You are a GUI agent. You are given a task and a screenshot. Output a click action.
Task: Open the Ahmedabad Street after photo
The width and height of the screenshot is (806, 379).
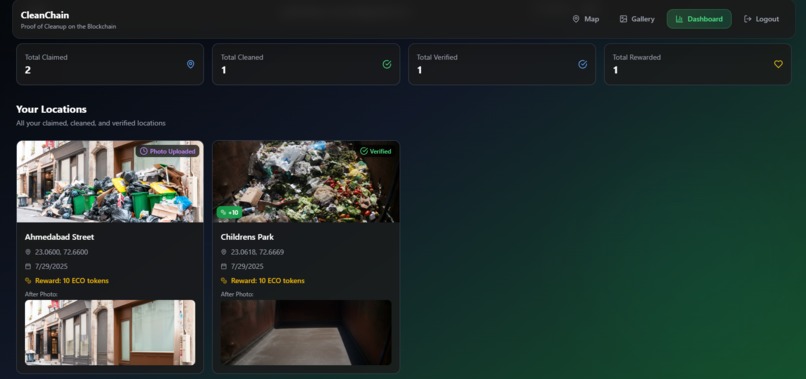[110, 332]
